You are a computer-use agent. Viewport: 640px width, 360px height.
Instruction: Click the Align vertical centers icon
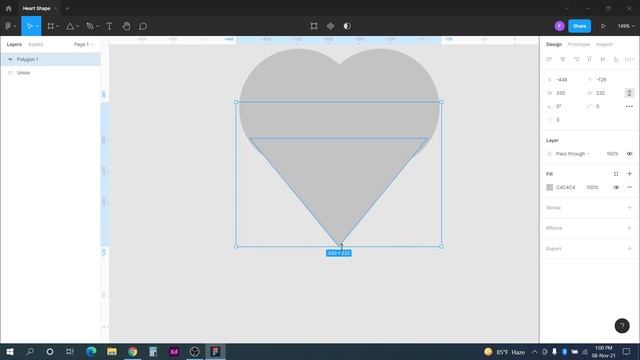(x=602, y=59)
